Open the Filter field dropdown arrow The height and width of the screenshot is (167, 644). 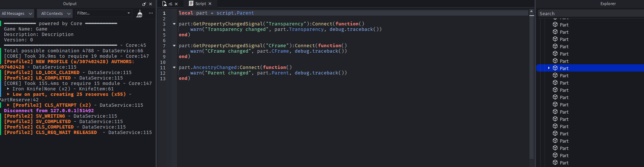point(129,13)
